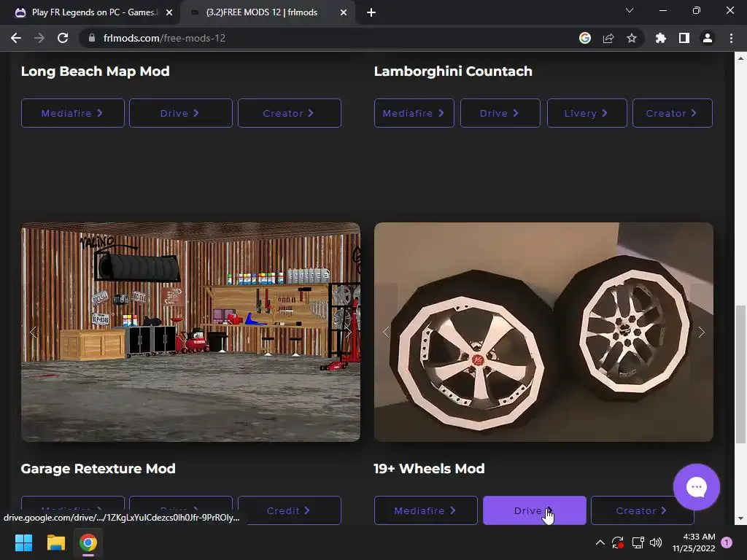Click the Google icon in address bar

pos(585,38)
